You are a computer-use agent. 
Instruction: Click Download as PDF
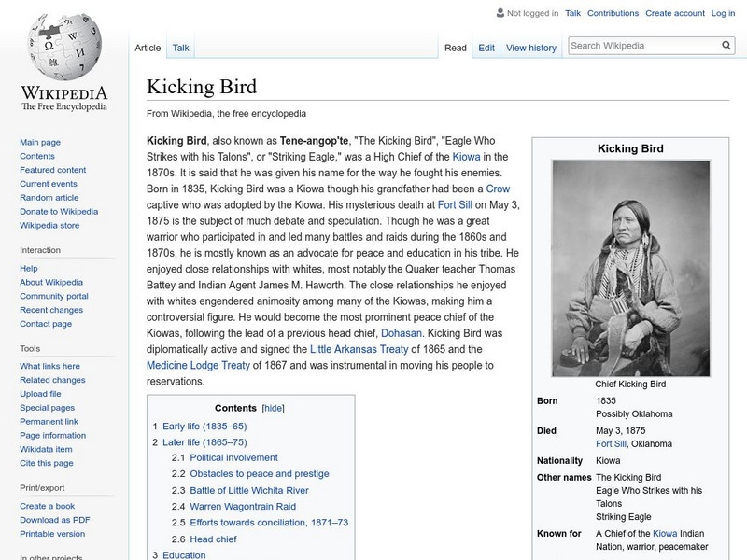pos(55,520)
